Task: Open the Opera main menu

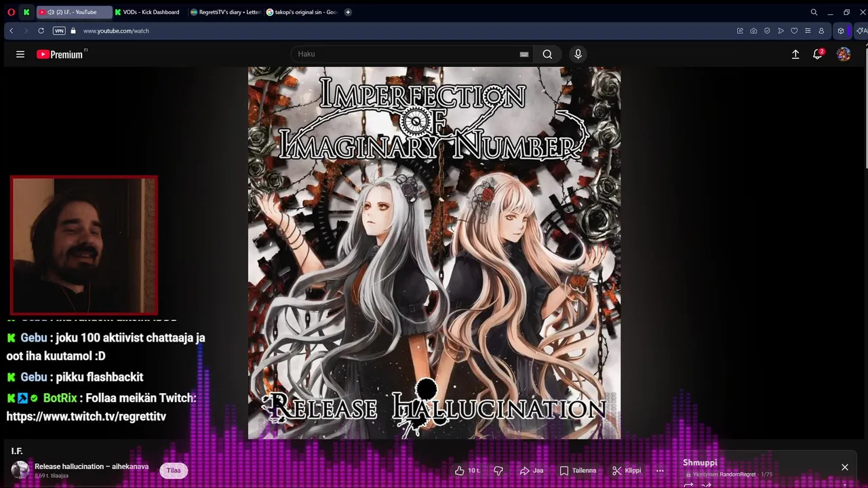Action: [11, 12]
